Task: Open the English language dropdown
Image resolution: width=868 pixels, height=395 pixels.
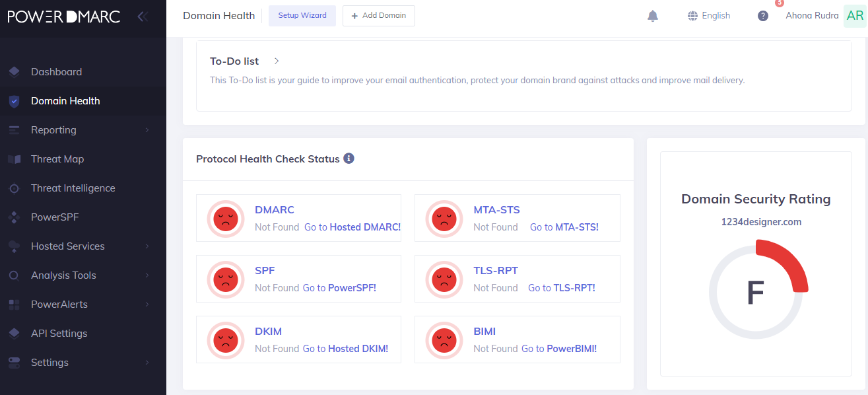Action: point(716,16)
